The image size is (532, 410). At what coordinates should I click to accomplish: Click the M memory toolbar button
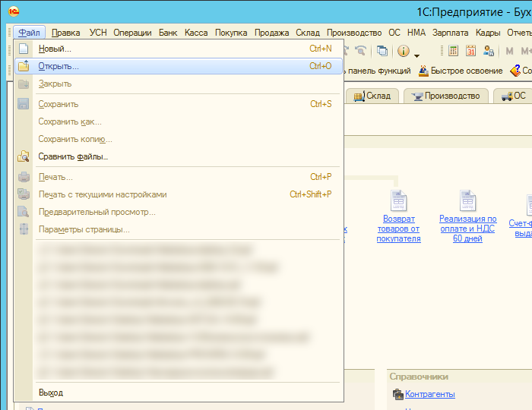point(509,51)
